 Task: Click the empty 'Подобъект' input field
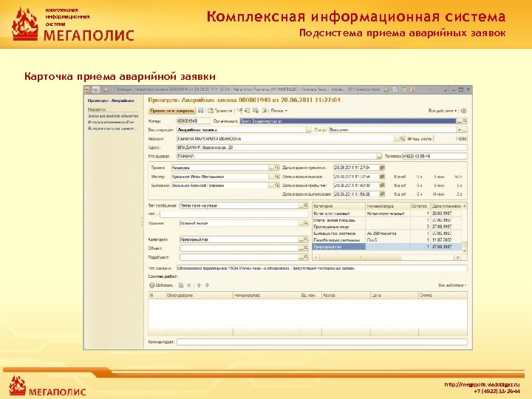pyautogui.click(x=239, y=257)
